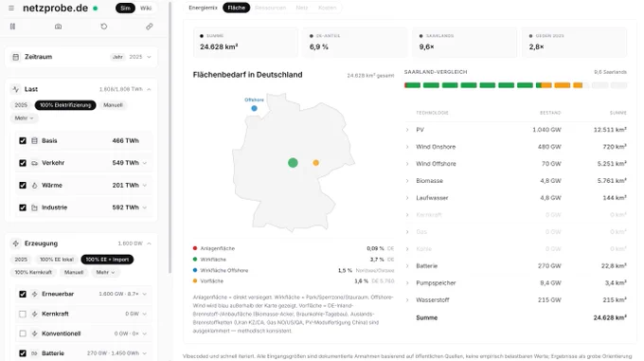Image resolution: width=644 pixels, height=361 pixels.
Task: Choose the Manuell load preset
Action: tap(113, 105)
